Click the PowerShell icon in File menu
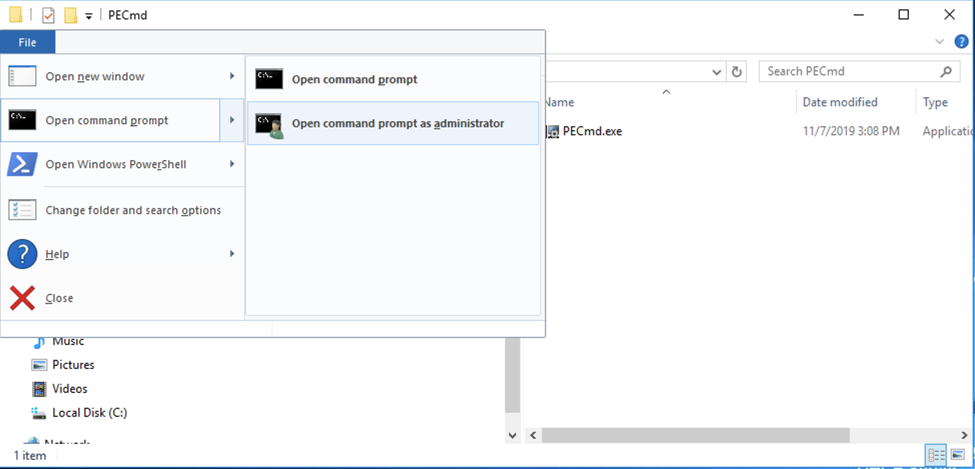975x469 pixels. tap(22, 164)
